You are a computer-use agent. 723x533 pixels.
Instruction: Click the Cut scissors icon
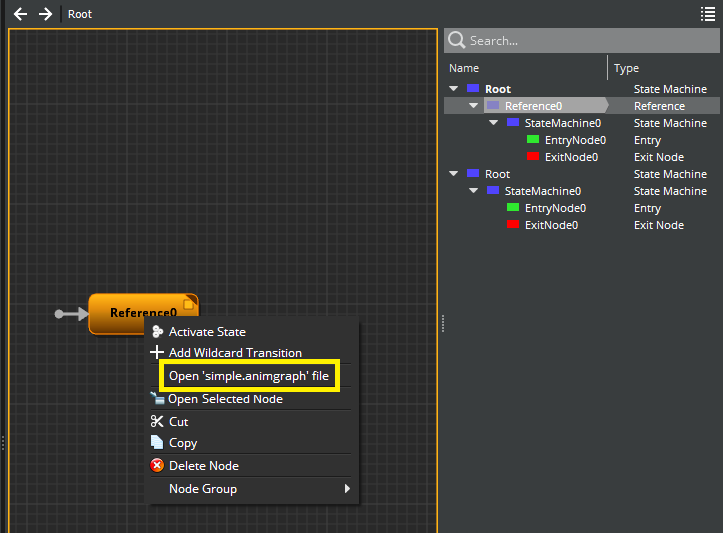157,422
